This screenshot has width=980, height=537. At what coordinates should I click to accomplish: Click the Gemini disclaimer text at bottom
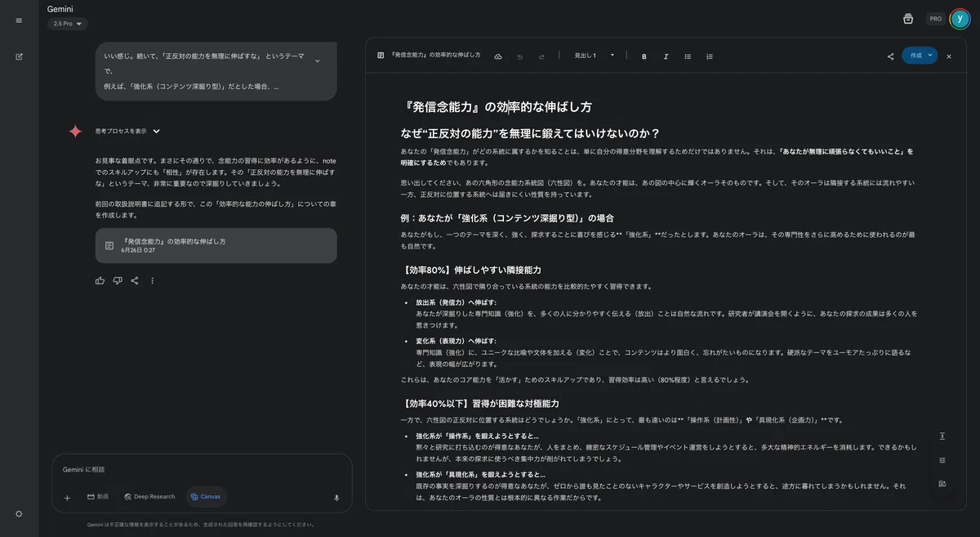tap(201, 525)
